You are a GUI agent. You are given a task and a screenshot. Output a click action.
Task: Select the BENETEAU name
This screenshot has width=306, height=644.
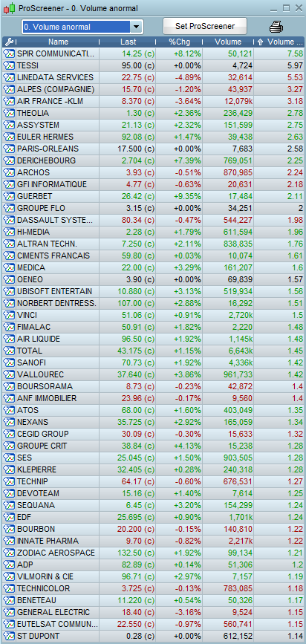[36, 601]
